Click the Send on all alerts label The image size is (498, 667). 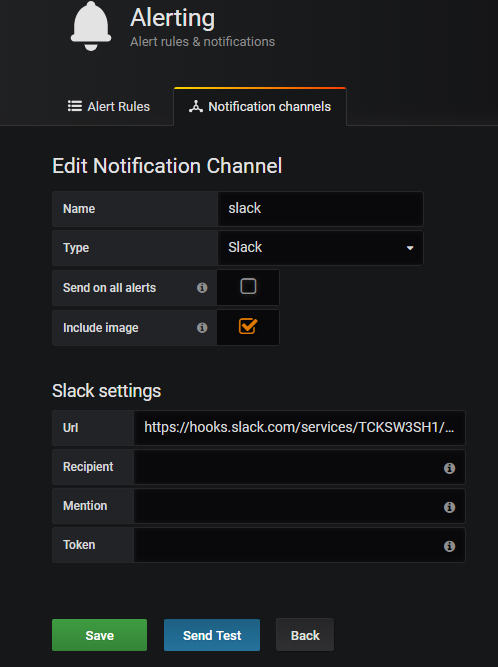click(109, 288)
